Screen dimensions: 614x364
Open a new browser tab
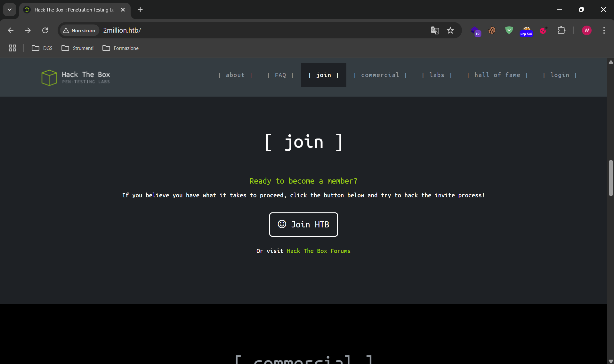pos(140,10)
